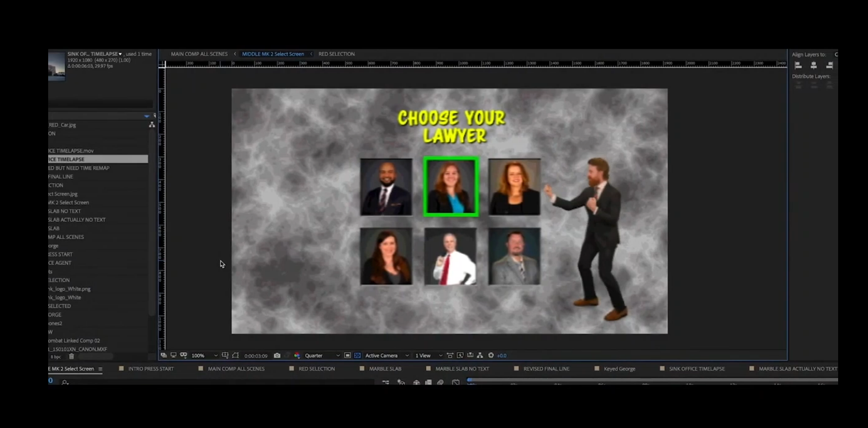Open the Quarter resolution dropdown
Image resolution: width=868 pixels, height=428 pixels.
322,356
